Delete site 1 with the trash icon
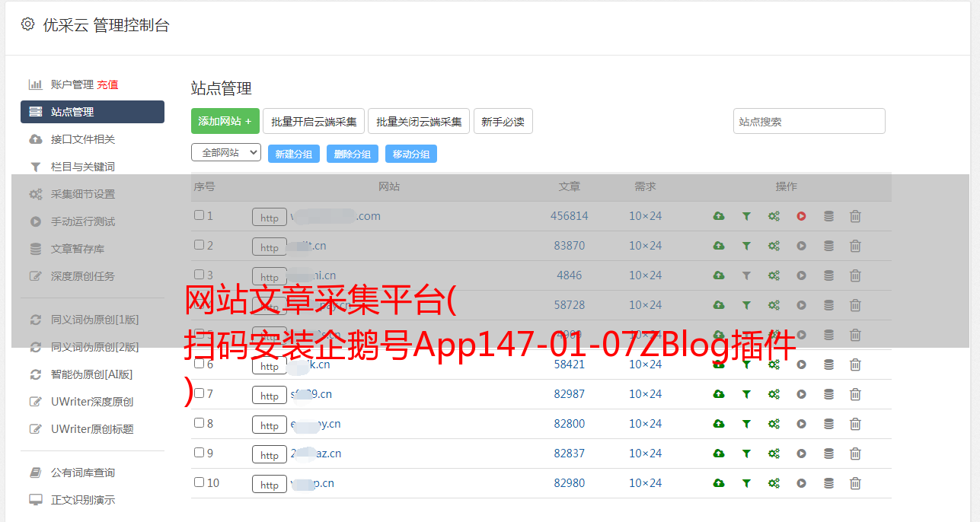The image size is (980, 522). (855, 216)
